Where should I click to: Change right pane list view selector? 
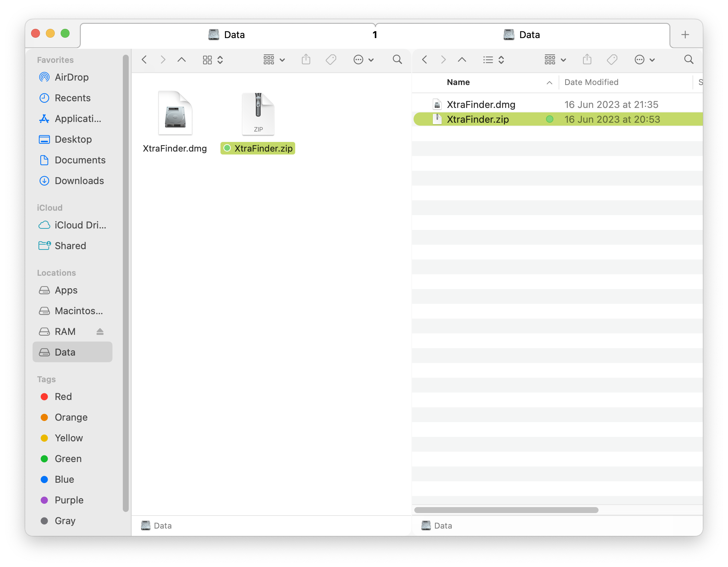[493, 60]
